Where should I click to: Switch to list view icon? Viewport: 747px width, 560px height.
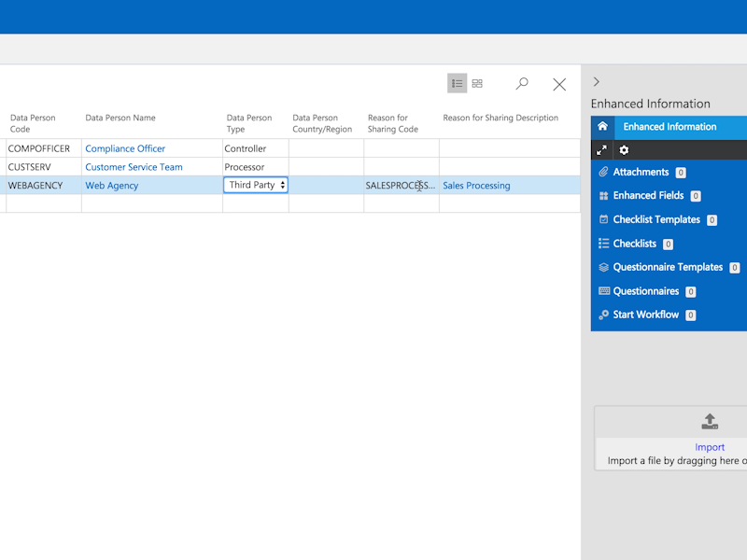pos(457,84)
